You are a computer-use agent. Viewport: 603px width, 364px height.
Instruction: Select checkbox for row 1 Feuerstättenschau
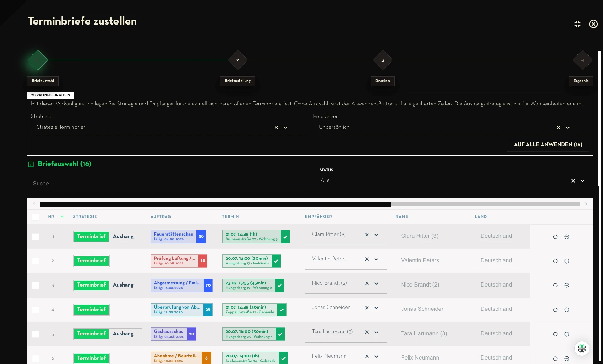click(36, 237)
